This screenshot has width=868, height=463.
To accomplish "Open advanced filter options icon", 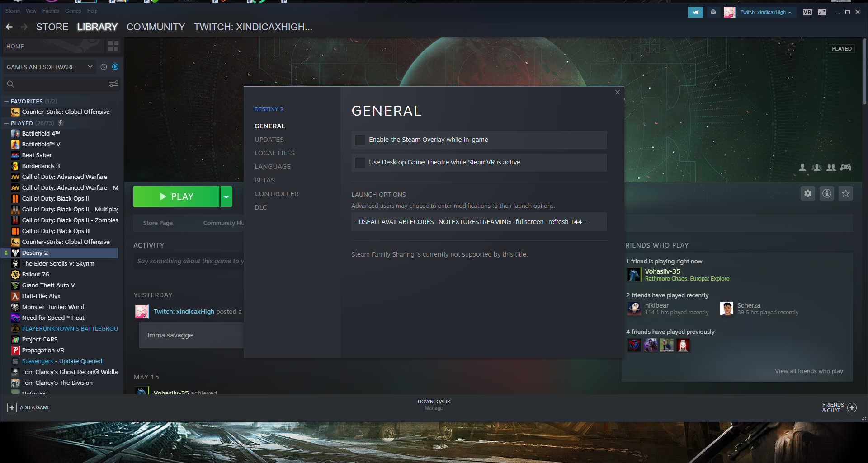I will coord(113,84).
